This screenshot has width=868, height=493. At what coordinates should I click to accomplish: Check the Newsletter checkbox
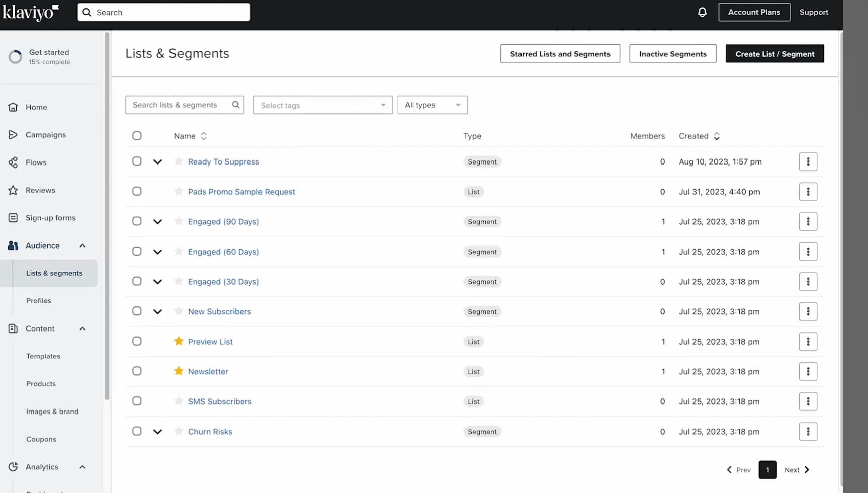tap(137, 371)
